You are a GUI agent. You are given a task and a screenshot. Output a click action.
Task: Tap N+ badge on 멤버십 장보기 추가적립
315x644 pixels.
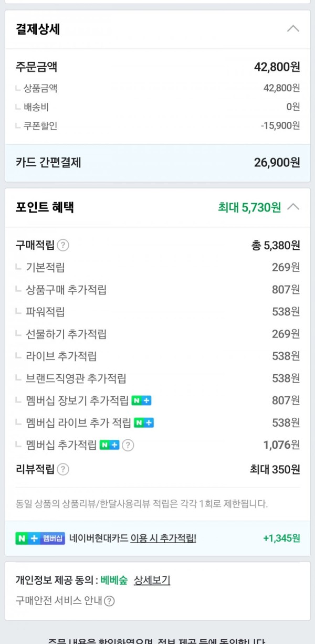pyautogui.click(x=141, y=400)
